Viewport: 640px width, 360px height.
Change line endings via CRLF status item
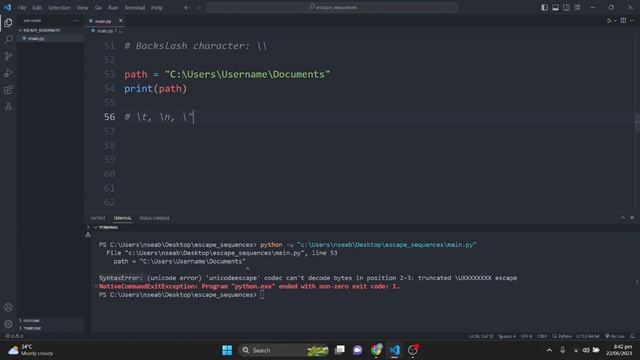542,336
